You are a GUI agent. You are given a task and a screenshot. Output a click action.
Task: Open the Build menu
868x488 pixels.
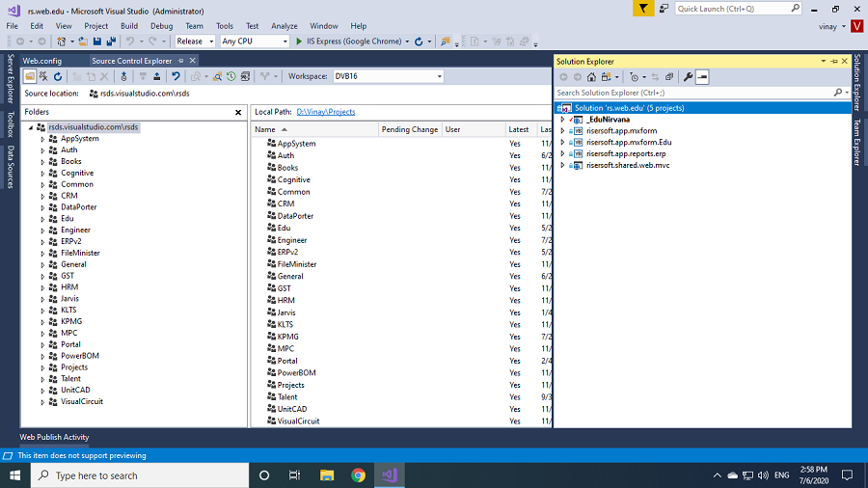[129, 26]
